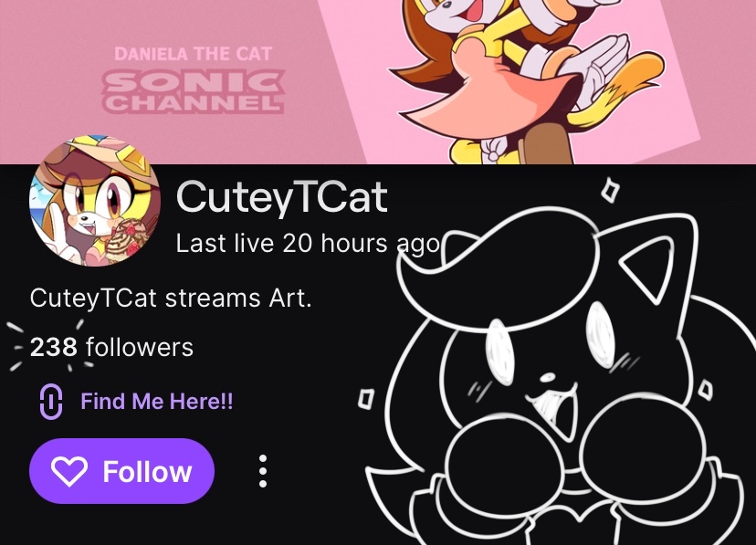Click the purple Follow button
Screen dimensions: 756x545
tap(121, 471)
